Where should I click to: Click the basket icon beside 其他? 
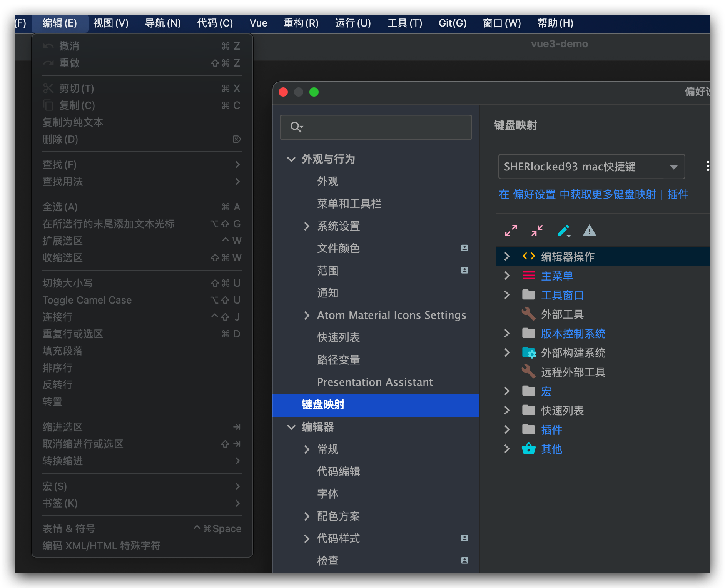pyautogui.click(x=529, y=448)
